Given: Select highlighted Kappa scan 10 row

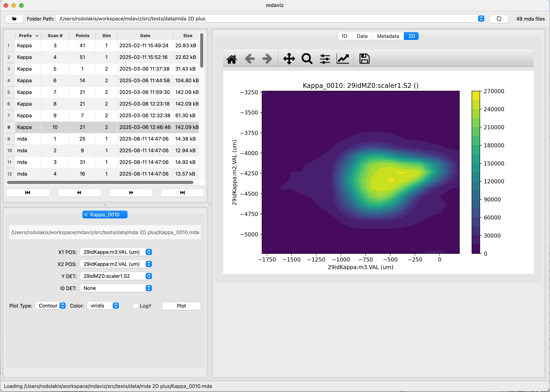Looking at the screenshot, I should pyautogui.click(x=107, y=127).
